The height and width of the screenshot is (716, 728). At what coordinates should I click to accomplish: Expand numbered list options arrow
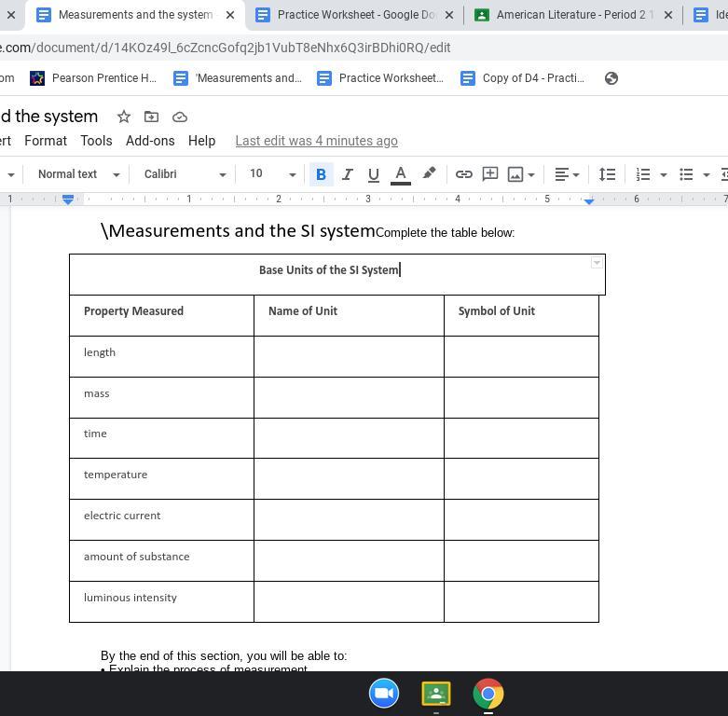[664, 175]
